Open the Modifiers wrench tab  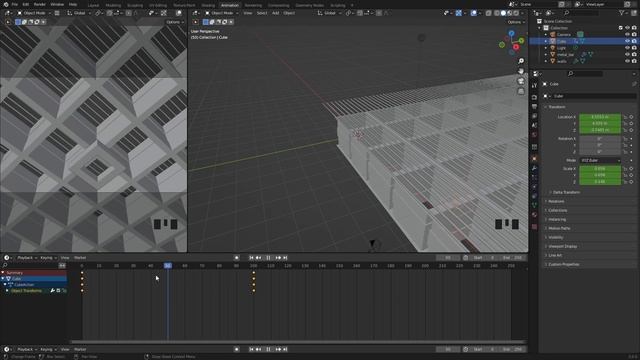click(534, 168)
